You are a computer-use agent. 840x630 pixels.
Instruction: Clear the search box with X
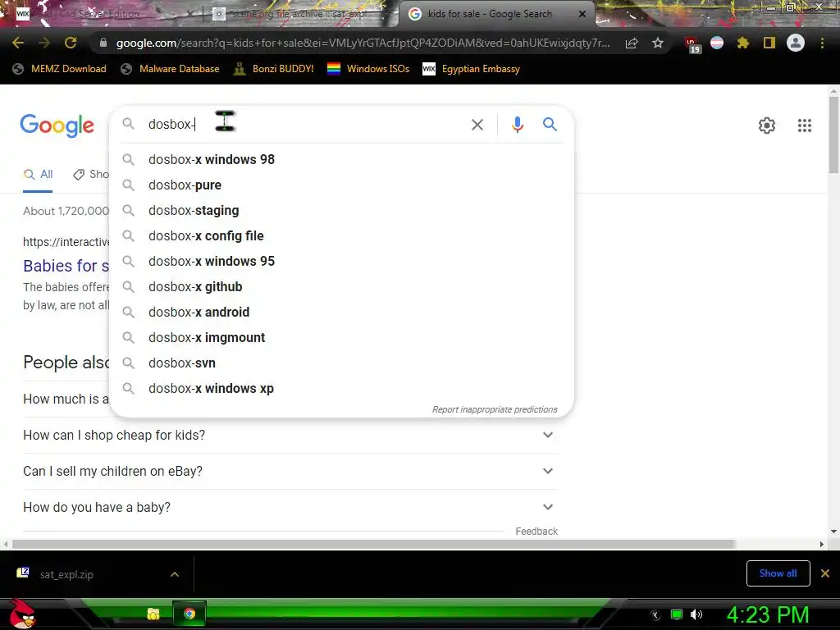(x=477, y=125)
